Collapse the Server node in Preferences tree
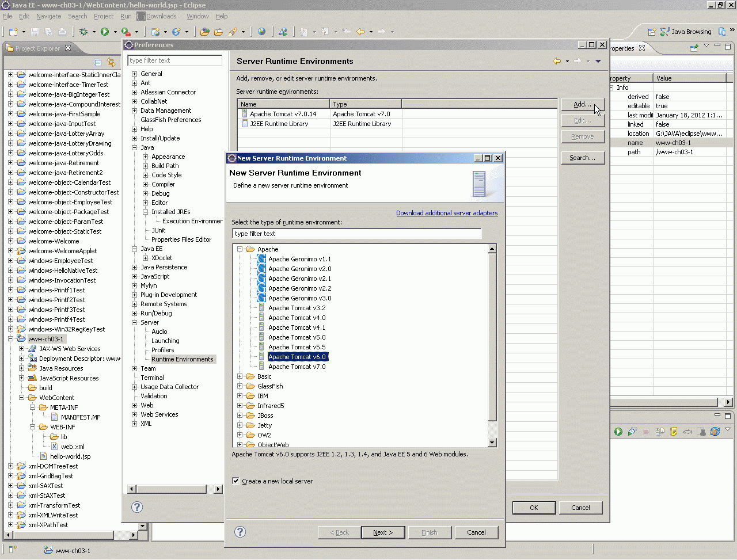The height and width of the screenshot is (560, 737). 135,322
